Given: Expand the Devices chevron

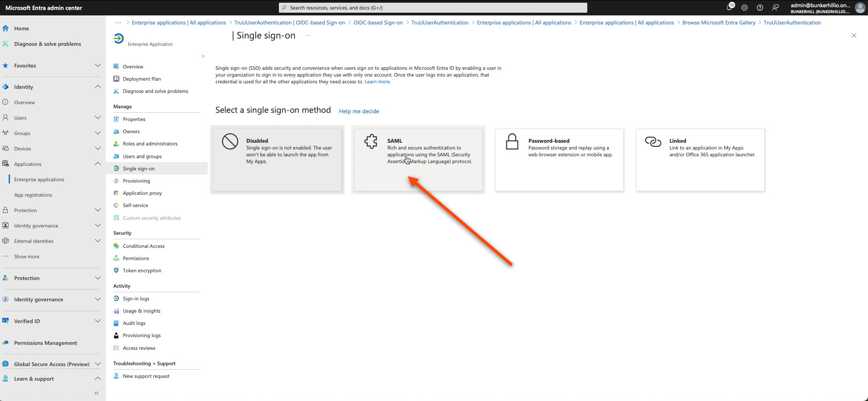Looking at the screenshot, I should pos(98,148).
